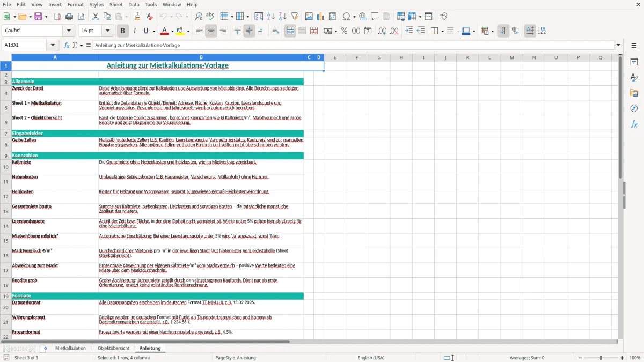Open the Save dropdown arrow
Image resolution: width=644 pixels, height=362 pixels.
pyautogui.click(x=46, y=17)
